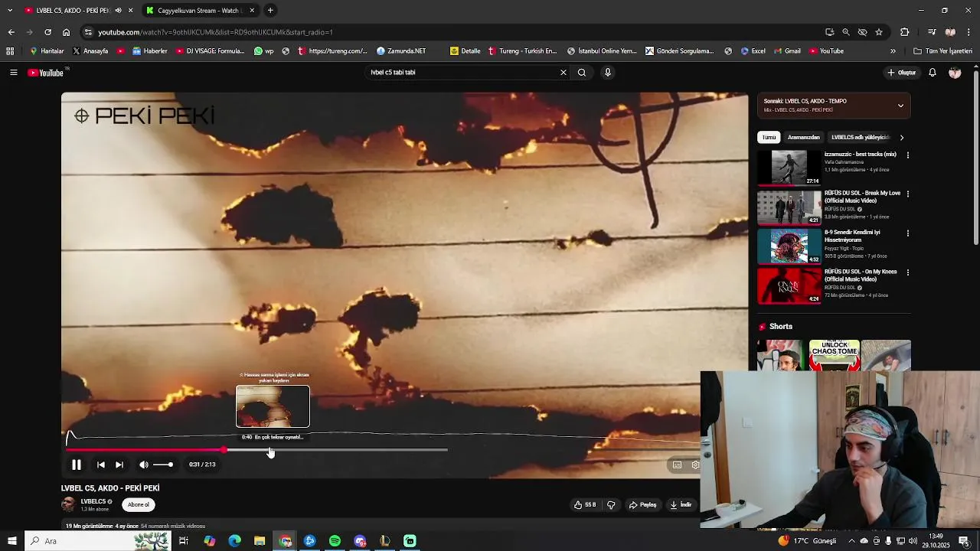This screenshot has height=551, width=980.
Task: Pause the playing YouTube video
Action: [77, 465]
